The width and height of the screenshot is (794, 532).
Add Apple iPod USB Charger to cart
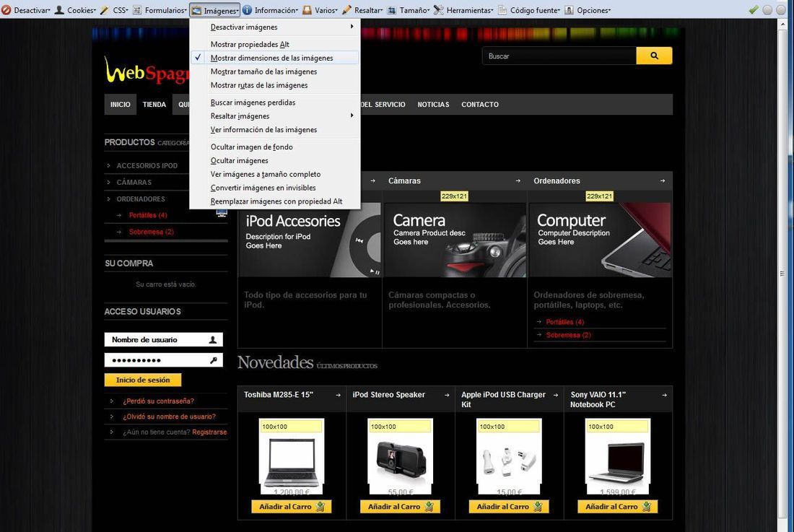(x=509, y=506)
